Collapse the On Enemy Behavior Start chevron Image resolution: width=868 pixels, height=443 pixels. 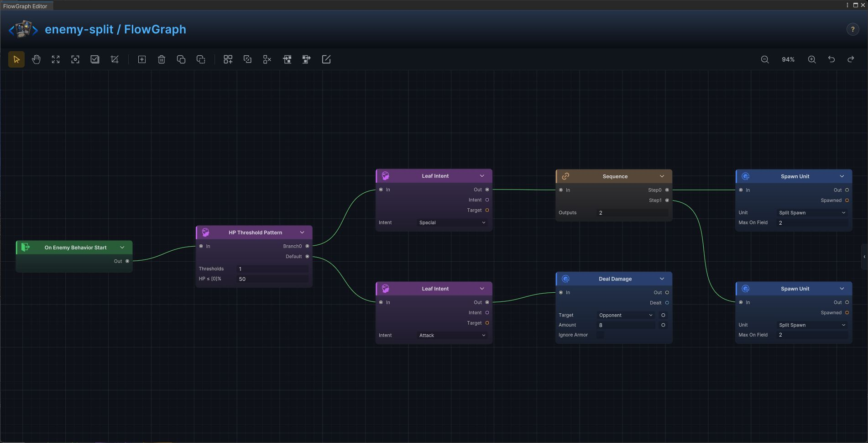click(122, 247)
